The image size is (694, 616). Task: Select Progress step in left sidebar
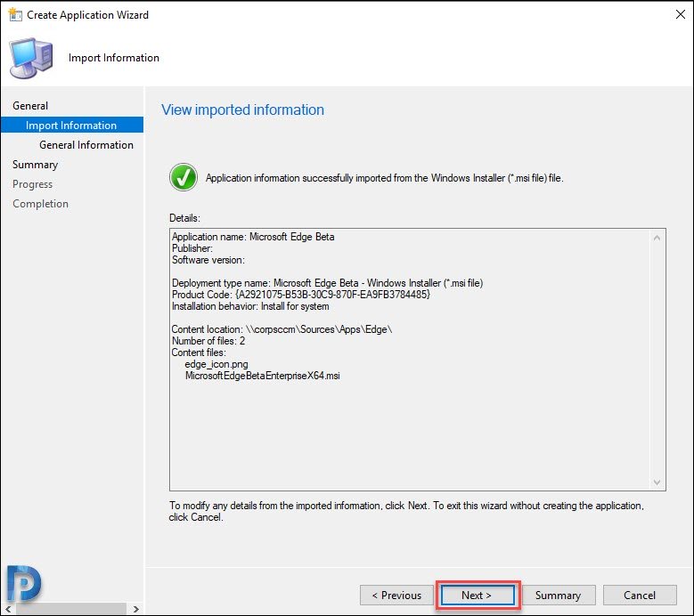click(32, 184)
